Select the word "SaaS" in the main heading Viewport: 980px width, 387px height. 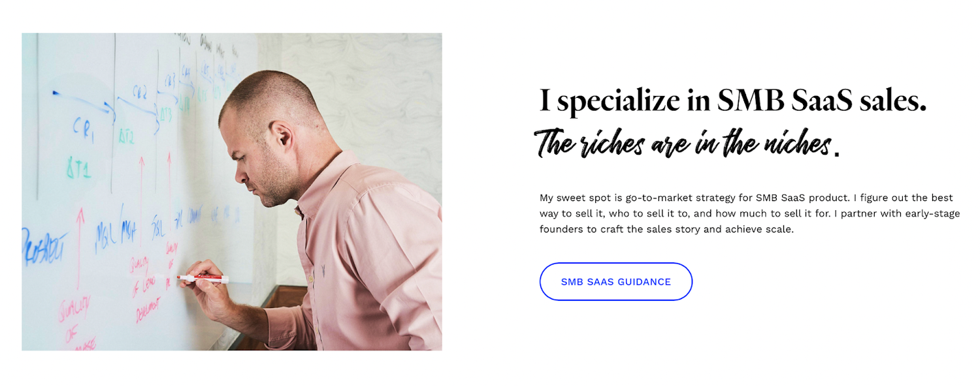click(823, 101)
